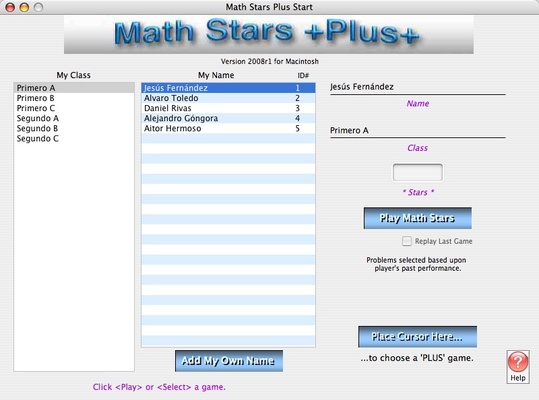Select class Segundo B

tap(74, 128)
